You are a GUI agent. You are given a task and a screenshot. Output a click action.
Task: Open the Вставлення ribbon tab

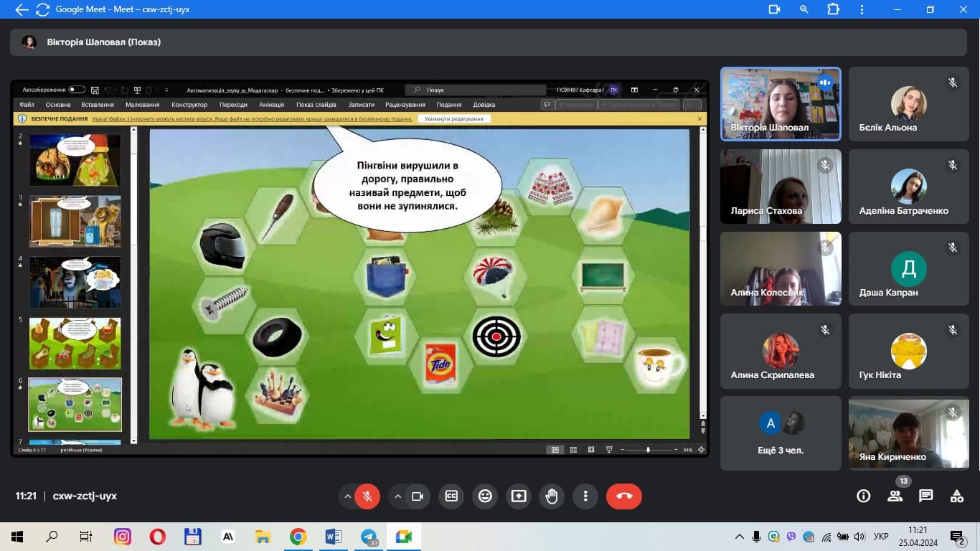98,105
